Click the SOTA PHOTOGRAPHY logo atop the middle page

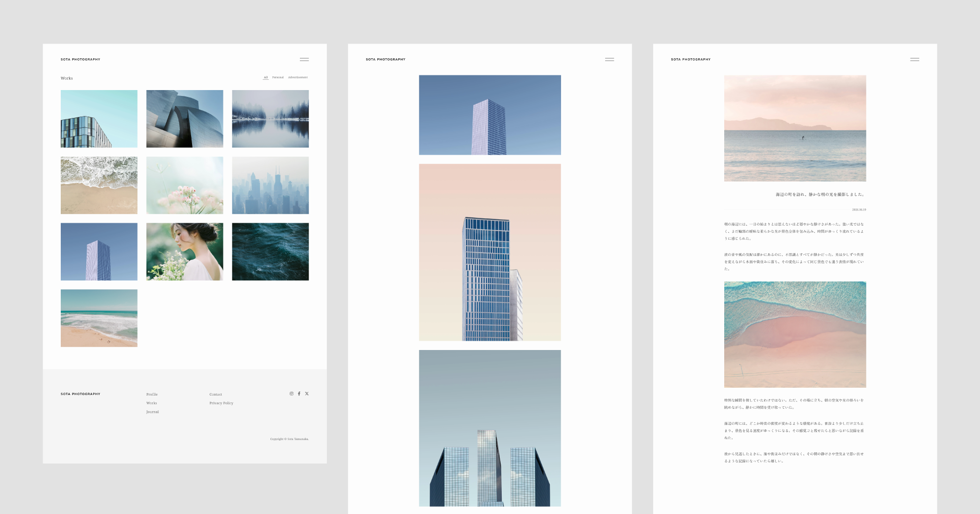(386, 59)
